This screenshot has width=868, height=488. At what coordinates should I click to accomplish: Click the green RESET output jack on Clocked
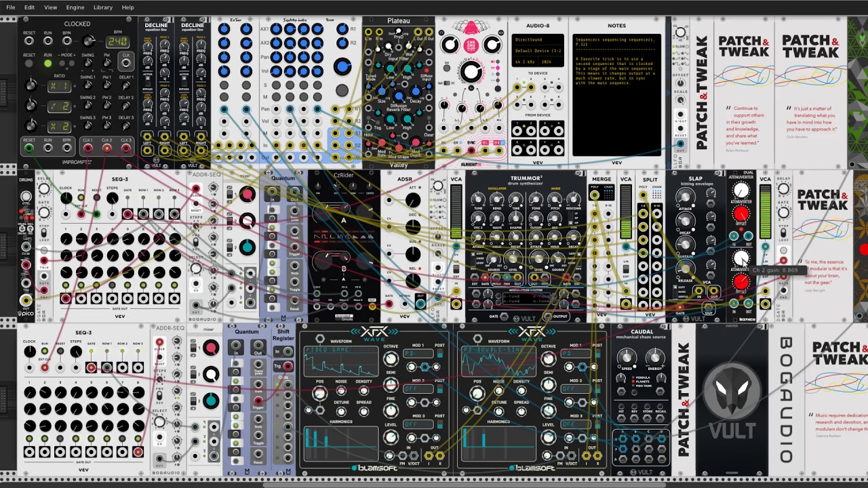(x=29, y=148)
